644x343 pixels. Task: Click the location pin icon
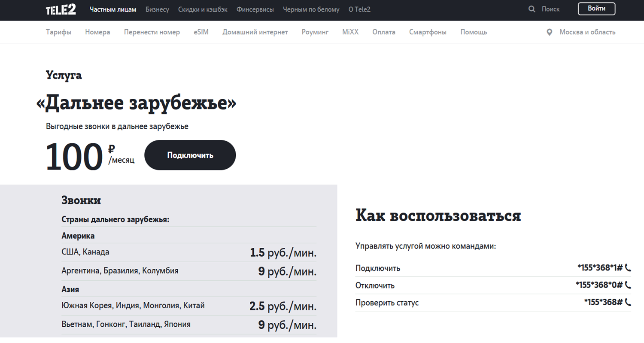549,32
